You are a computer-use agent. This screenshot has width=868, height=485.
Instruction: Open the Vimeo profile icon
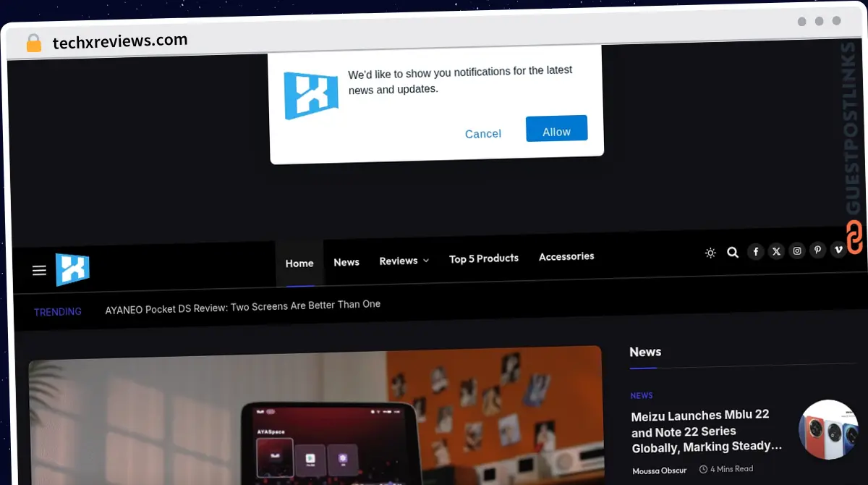point(838,250)
